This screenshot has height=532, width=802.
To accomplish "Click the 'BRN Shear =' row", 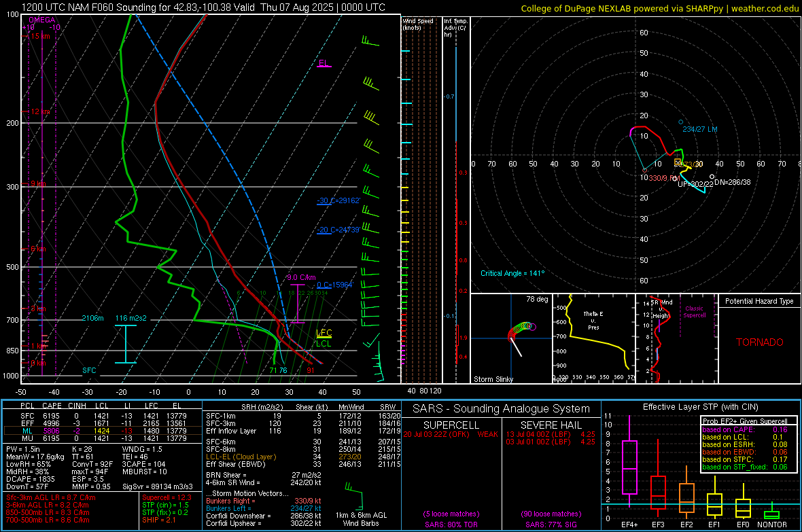I will (x=264, y=475).
